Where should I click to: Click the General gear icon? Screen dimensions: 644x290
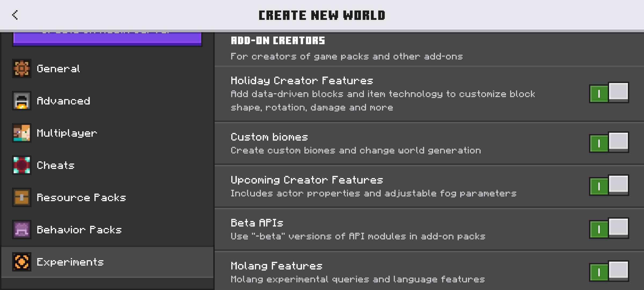click(22, 68)
